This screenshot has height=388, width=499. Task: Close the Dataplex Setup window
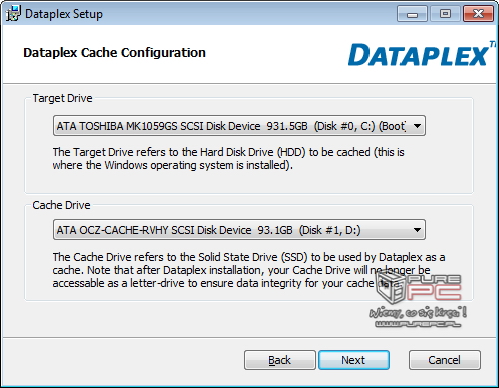tap(478, 14)
